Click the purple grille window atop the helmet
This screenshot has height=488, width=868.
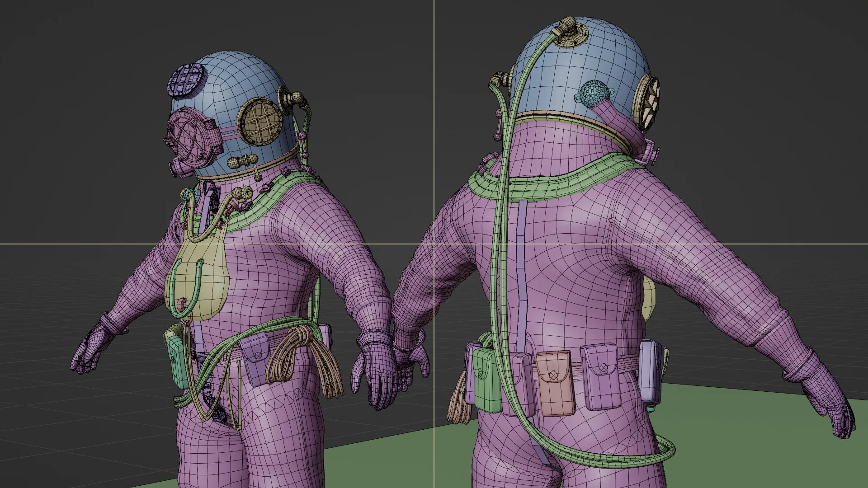(x=187, y=79)
